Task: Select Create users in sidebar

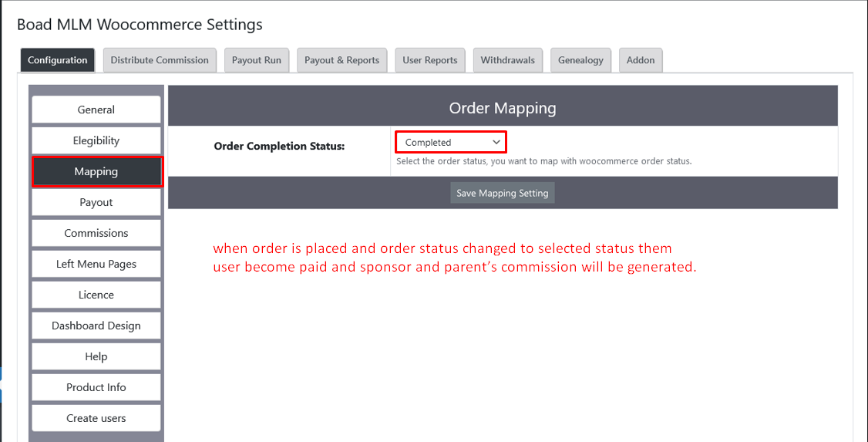Action: coord(96,418)
